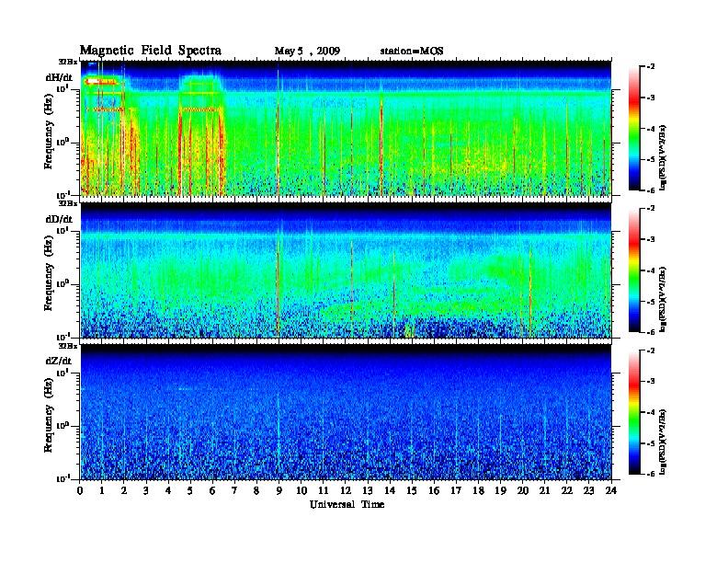The height and width of the screenshot is (563, 728).
Task: Click hour tick label "5" on time axis
Action: pos(190,490)
